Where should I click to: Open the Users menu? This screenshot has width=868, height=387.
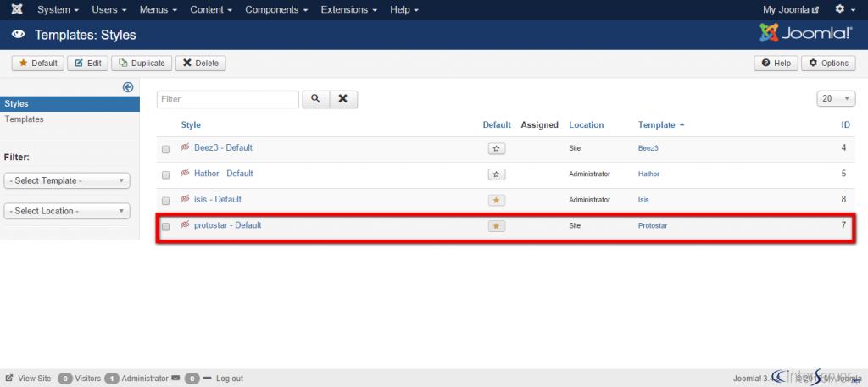pyautogui.click(x=109, y=10)
